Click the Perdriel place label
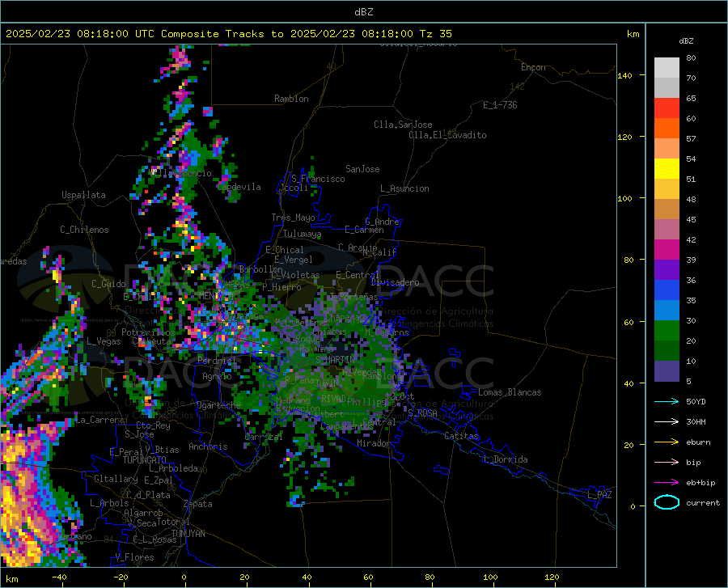728x588 pixels. pyautogui.click(x=217, y=360)
